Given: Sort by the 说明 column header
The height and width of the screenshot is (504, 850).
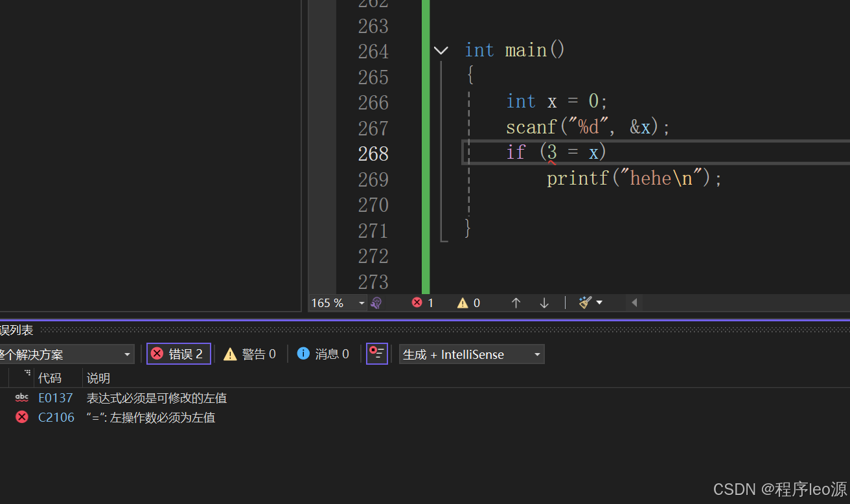Looking at the screenshot, I should pyautogui.click(x=98, y=378).
